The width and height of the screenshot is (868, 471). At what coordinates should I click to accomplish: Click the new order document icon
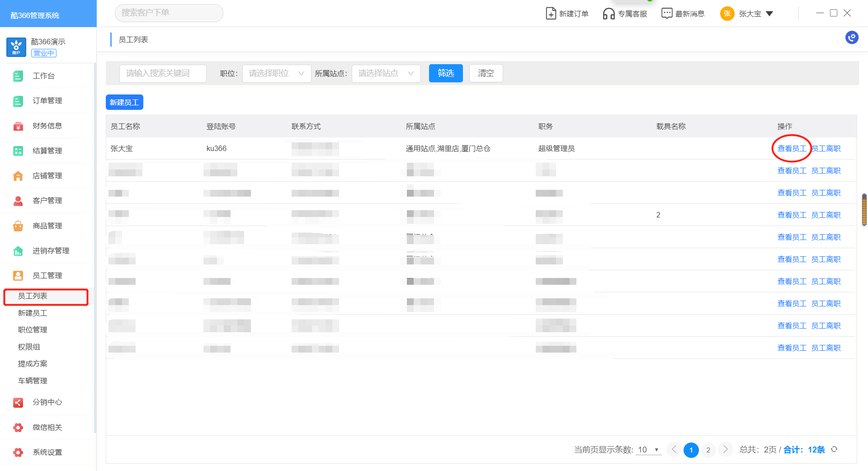click(551, 14)
